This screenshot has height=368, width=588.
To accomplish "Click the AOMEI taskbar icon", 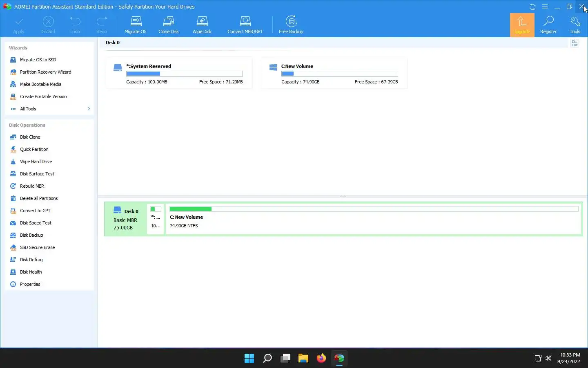I will [339, 358].
